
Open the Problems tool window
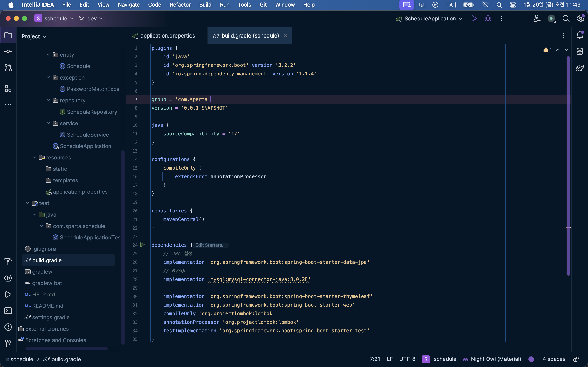click(x=8, y=327)
